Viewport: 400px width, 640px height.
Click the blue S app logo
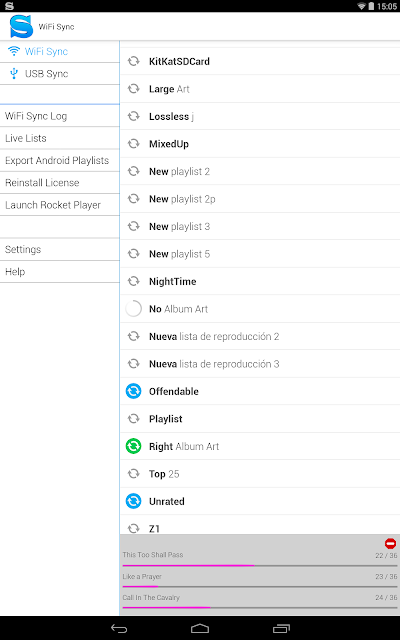(x=21, y=27)
